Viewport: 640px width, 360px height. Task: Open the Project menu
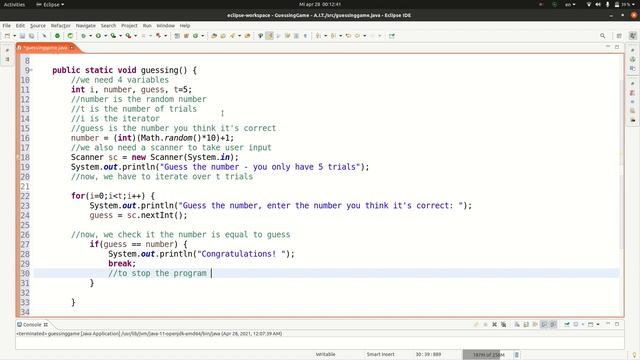point(129,26)
